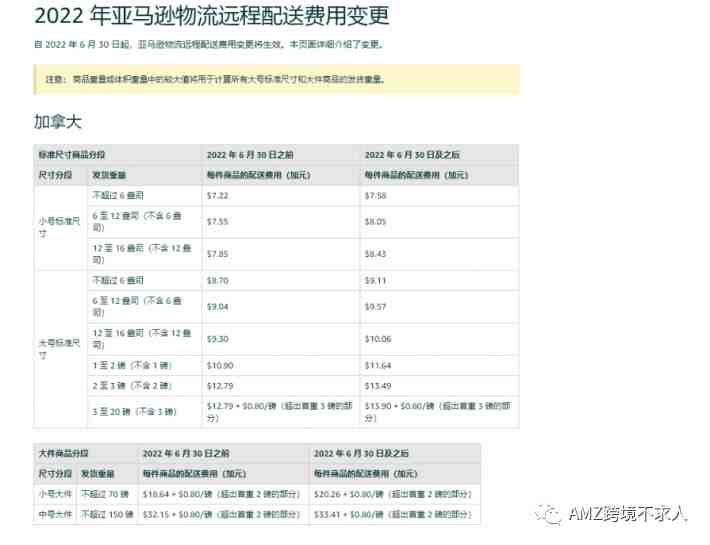Click 2022 年 6 月 30 日之前 header in oversize table
This screenshot has width=710, height=545.
point(186,453)
